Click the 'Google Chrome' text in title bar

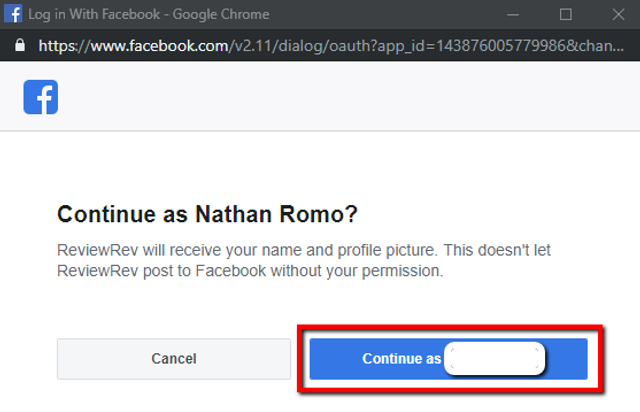[221, 14]
